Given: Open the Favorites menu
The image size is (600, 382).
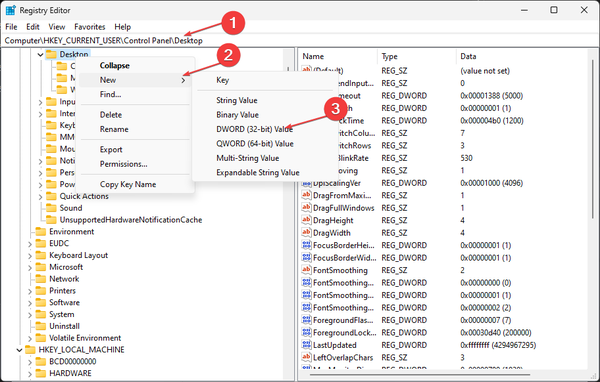Looking at the screenshot, I should 90,27.
